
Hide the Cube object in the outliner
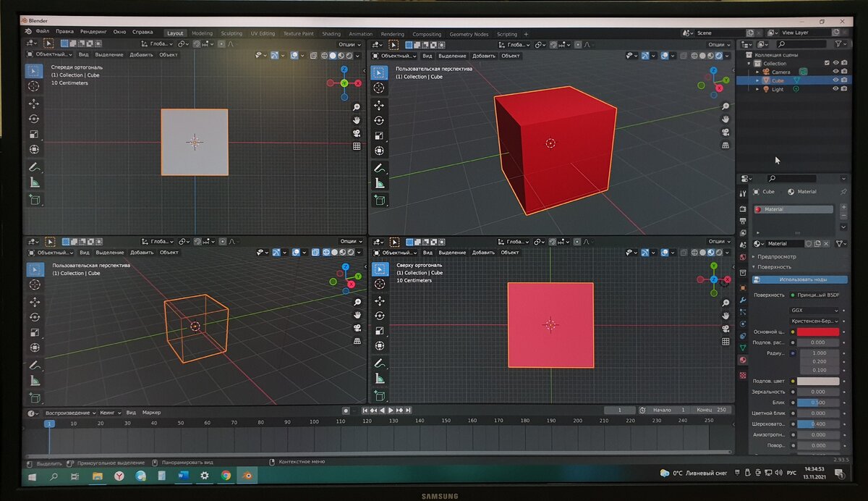pos(835,80)
